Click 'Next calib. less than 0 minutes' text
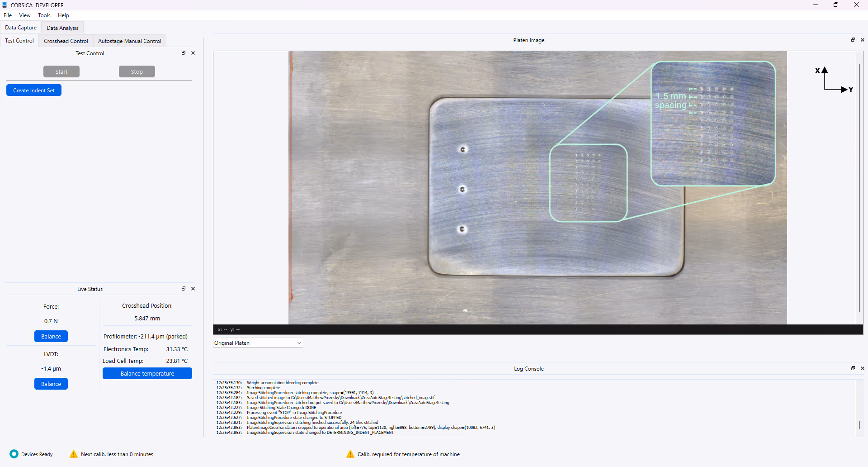This screenshot has width=868, height=467. coord(117,454)
